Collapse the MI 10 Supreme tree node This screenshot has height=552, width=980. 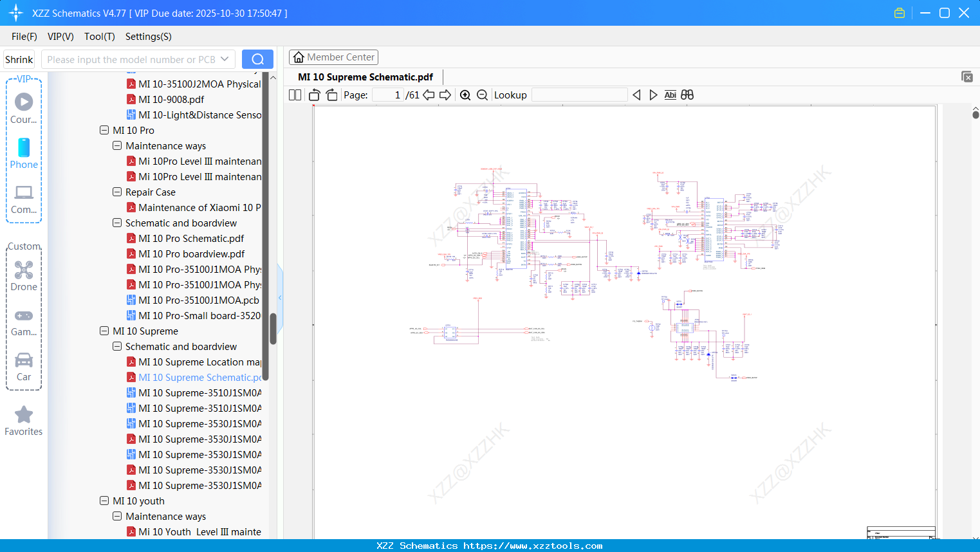[x=104, y=331]
